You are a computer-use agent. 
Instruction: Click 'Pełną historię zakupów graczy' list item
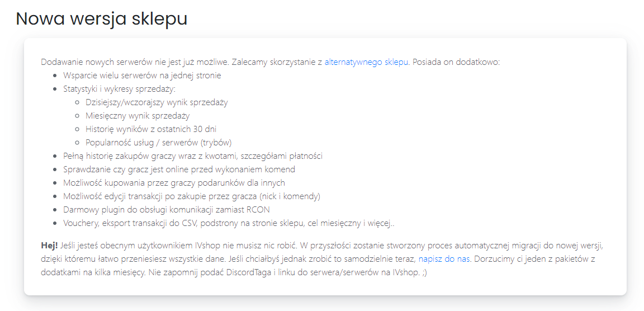click(193, 156)
